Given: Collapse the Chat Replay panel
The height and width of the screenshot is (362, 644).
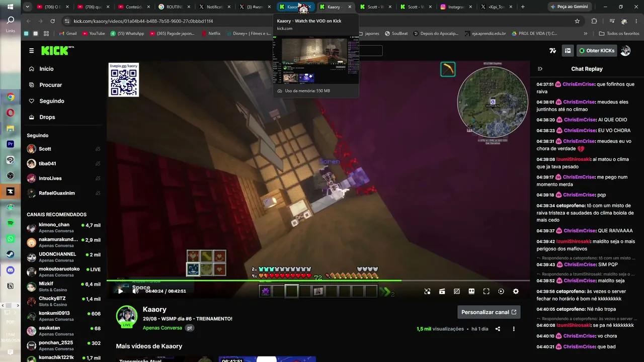Looking at the screenshot, I should click(540, 69).
